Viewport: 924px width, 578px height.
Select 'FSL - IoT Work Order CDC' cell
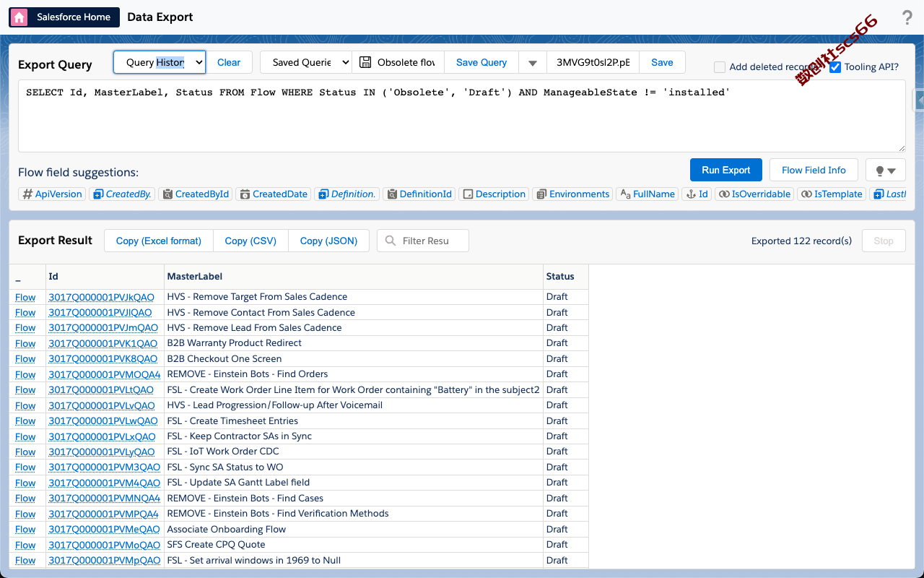354,452
